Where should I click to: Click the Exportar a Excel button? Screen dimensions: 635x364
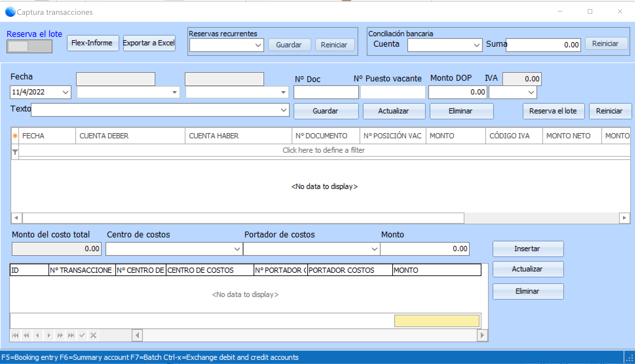[x=149, y=43]
